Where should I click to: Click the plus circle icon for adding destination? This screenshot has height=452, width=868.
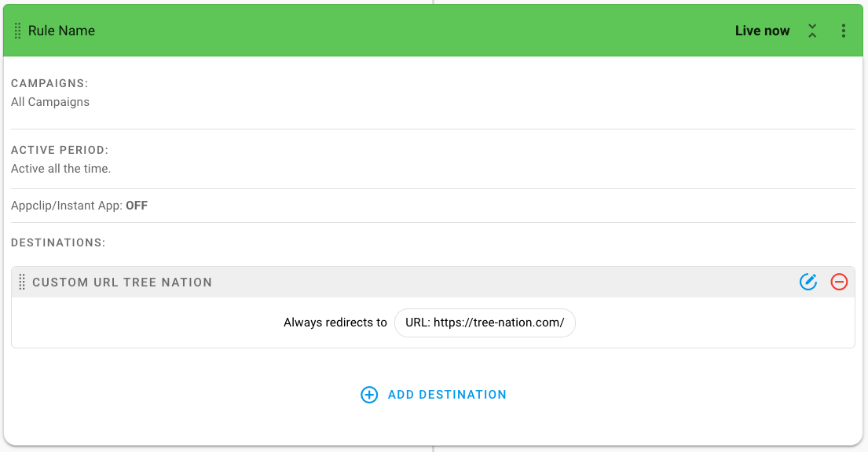click(369, 395)
